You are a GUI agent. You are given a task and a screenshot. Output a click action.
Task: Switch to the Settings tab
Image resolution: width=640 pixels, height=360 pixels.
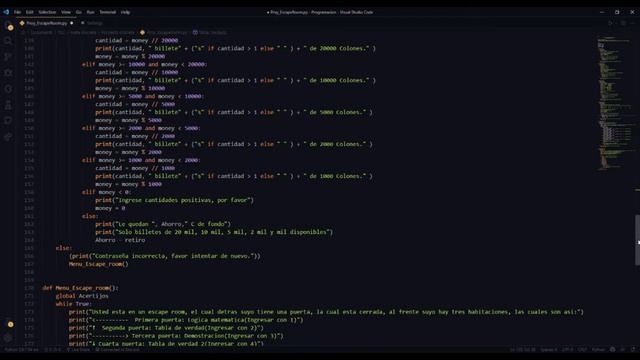click(94, 23)
